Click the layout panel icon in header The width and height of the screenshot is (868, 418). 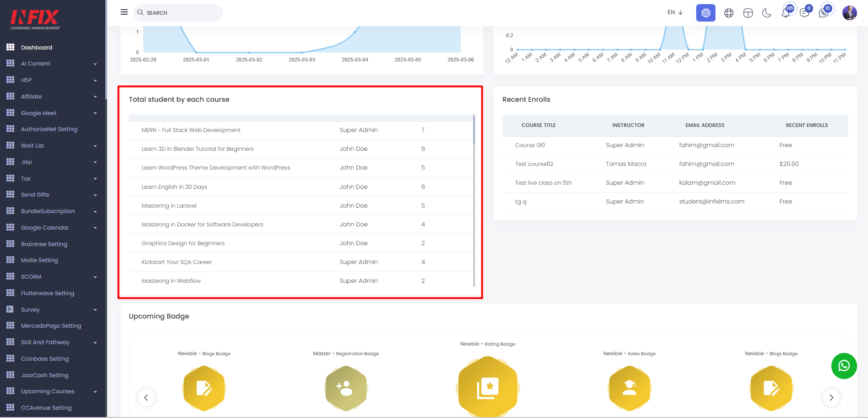(x=748, y=13)
